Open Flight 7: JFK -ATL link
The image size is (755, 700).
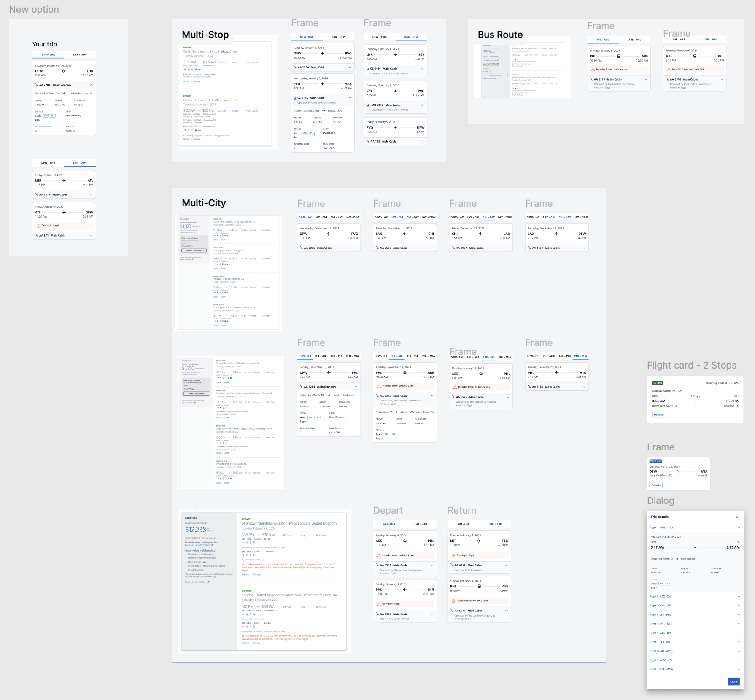(660, 642)
